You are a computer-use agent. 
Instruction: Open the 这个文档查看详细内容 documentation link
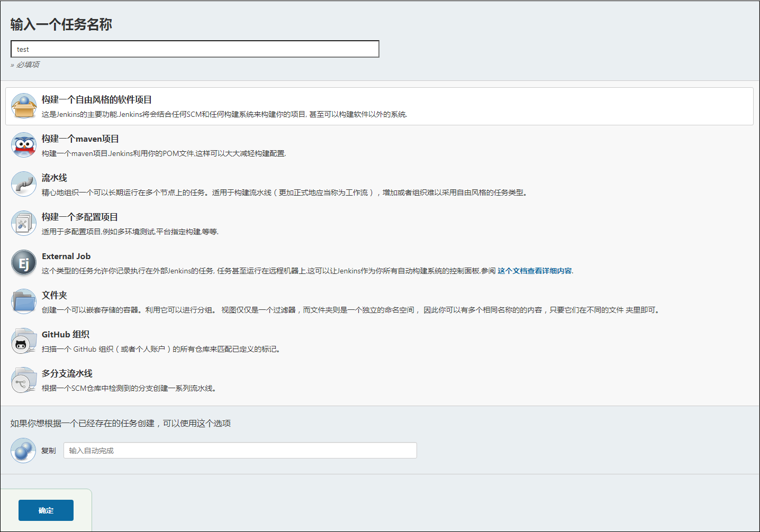535,271
